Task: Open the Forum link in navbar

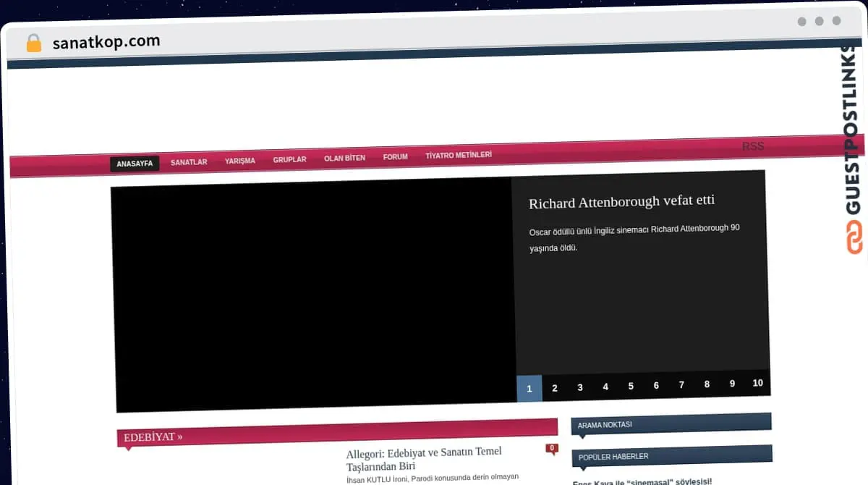Action: click(x=395, y=156)
